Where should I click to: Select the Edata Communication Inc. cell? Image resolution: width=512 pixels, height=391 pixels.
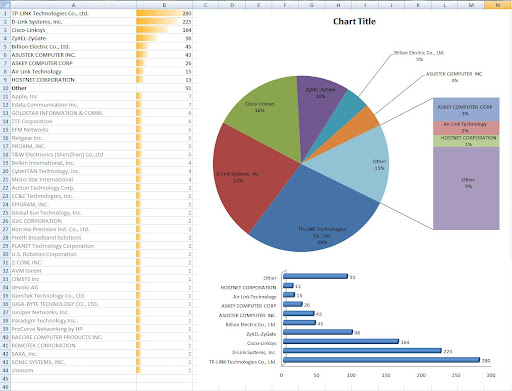point(73,105)
